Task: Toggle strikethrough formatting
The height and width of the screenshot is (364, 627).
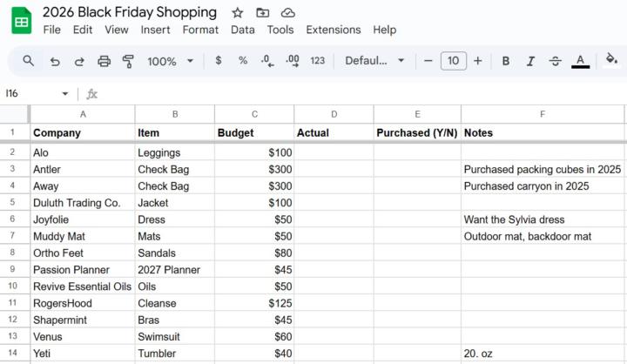Action: 555,61
